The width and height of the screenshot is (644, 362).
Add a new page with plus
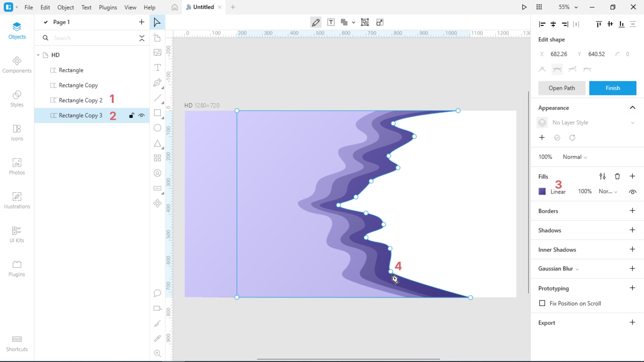pos(142,22)
